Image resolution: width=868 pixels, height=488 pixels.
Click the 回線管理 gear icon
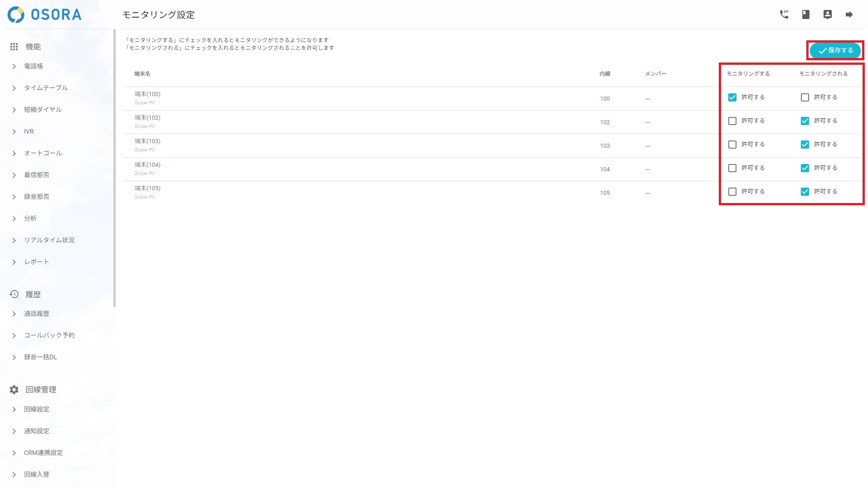[x=14, y=390]
